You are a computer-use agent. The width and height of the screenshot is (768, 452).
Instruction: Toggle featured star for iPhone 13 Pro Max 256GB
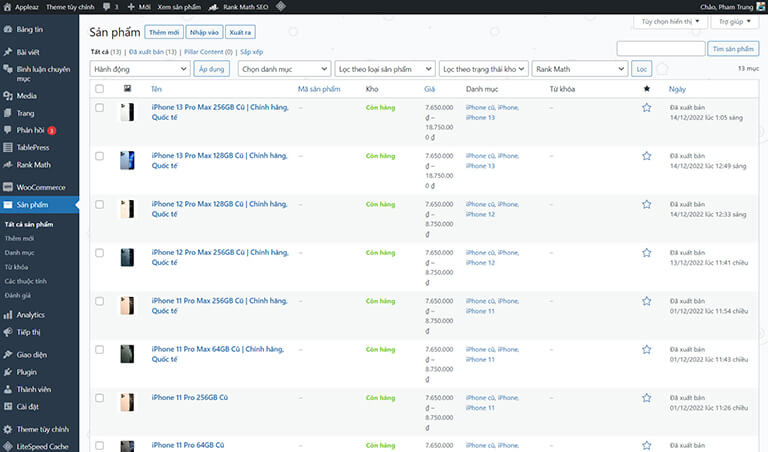[x=647, y=107]
